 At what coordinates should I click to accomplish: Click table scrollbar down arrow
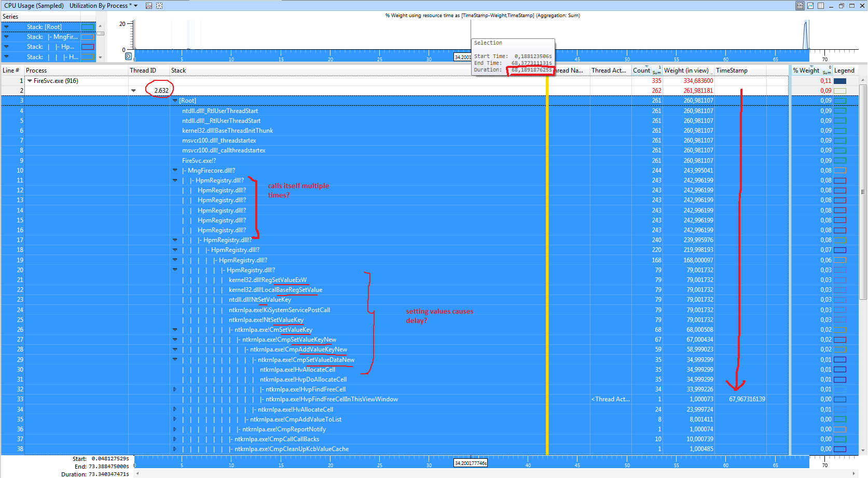pyautogui.click(x=863, y=450)
